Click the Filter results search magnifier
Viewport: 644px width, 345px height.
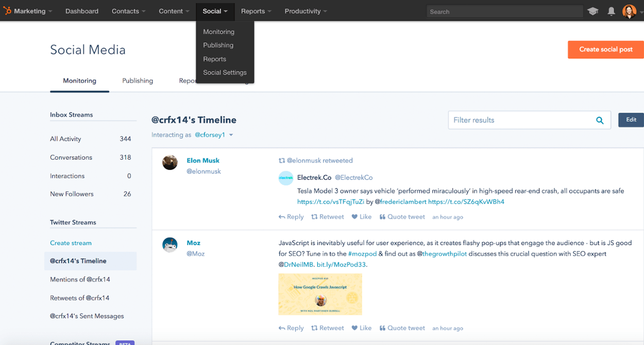pos(600,120)
